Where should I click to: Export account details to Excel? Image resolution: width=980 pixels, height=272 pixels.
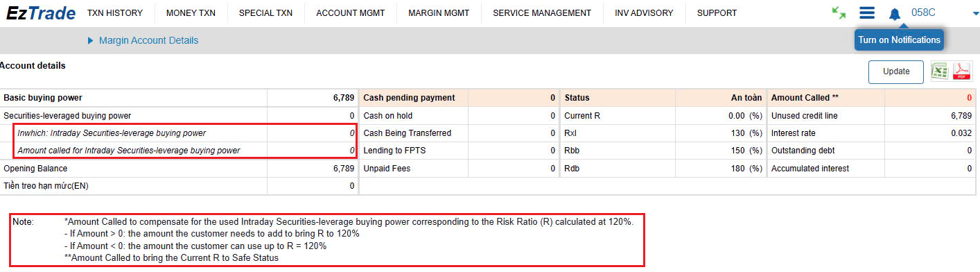coord(939,71)
